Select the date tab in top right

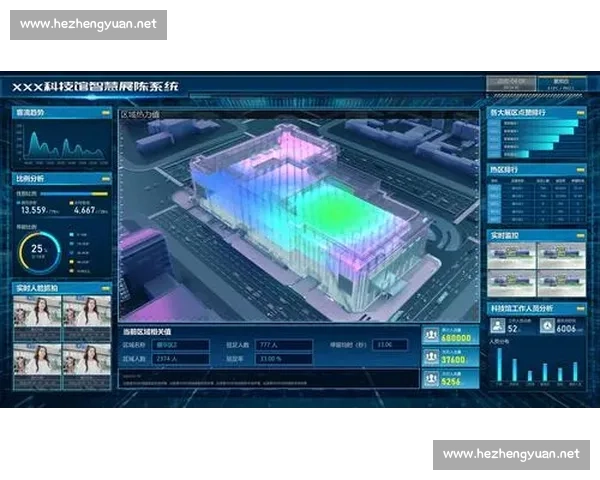510,83
